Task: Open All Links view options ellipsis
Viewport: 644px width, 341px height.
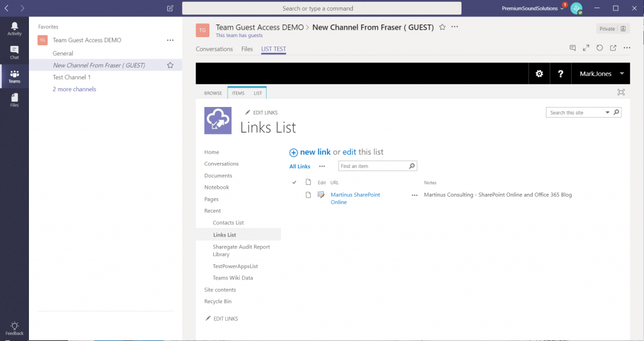Action: pos(322,166)
